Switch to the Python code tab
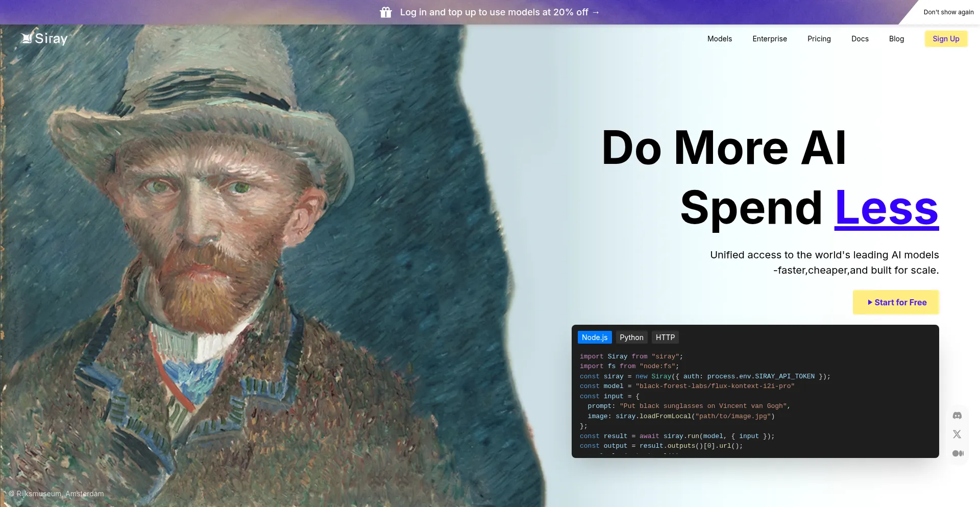 click(x=631, y=337)
